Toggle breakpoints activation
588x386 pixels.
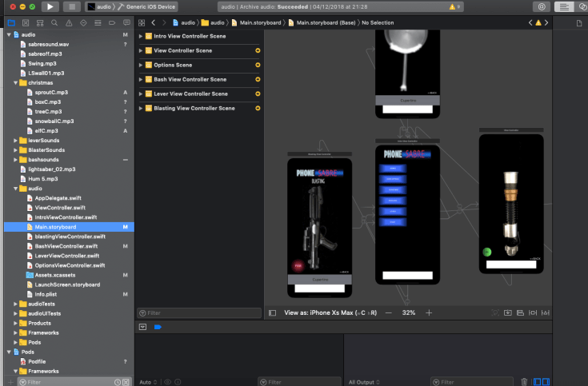[158, 327]
